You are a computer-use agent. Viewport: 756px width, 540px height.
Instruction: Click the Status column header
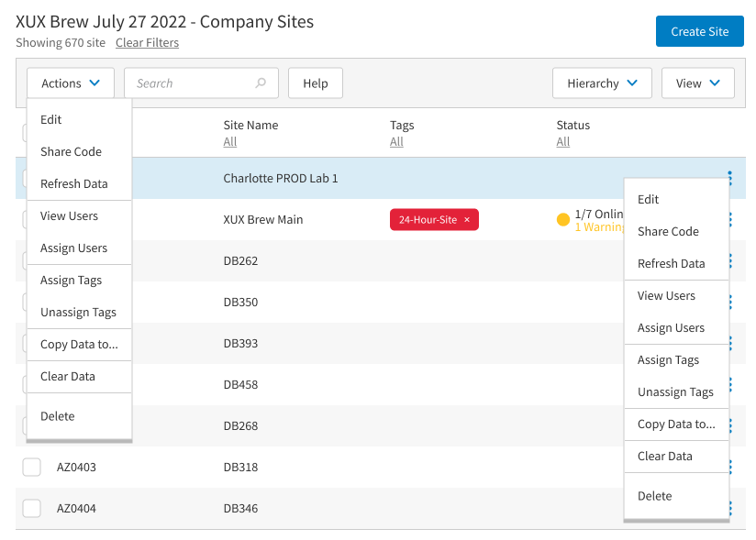(573, 126)
